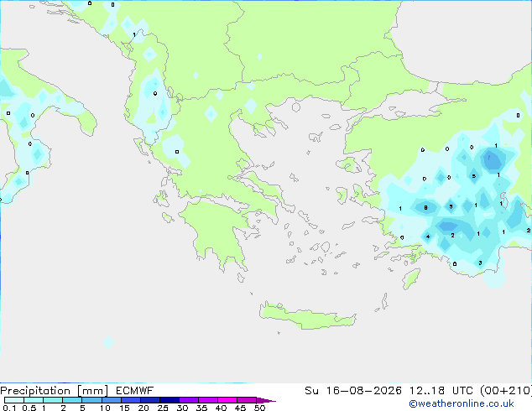532x411 pixels.
Task: Click the '0.1' legend scale label
Action: tap(9, 408)
